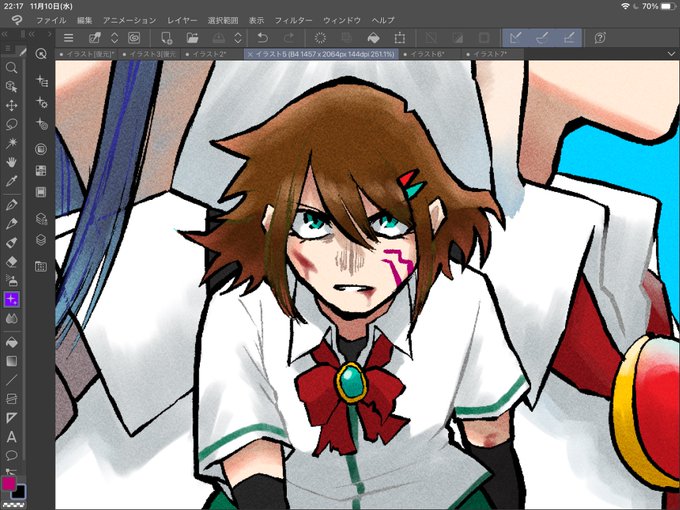Select the Fill bucket tool in tool palette

click(x=11, y=343)
